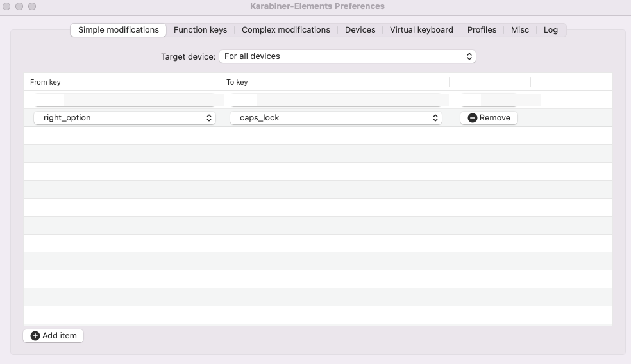This screenshot has width=631, height=364.
Task: Click the Add item button
Action: [x=53, y=336]
